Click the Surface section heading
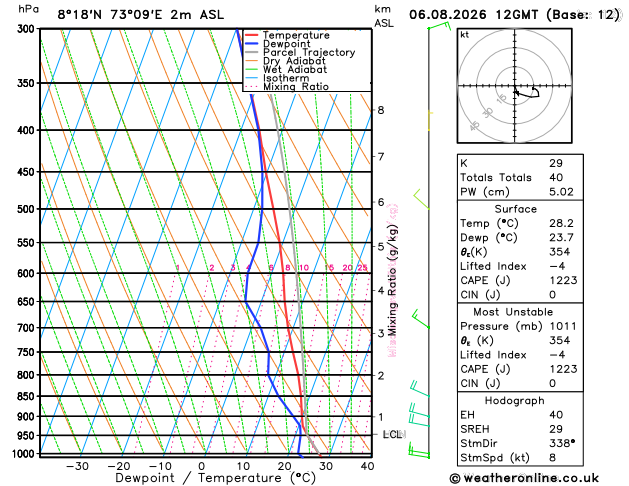The width and height of the screenshot is (629, 486). click(515, 209)
